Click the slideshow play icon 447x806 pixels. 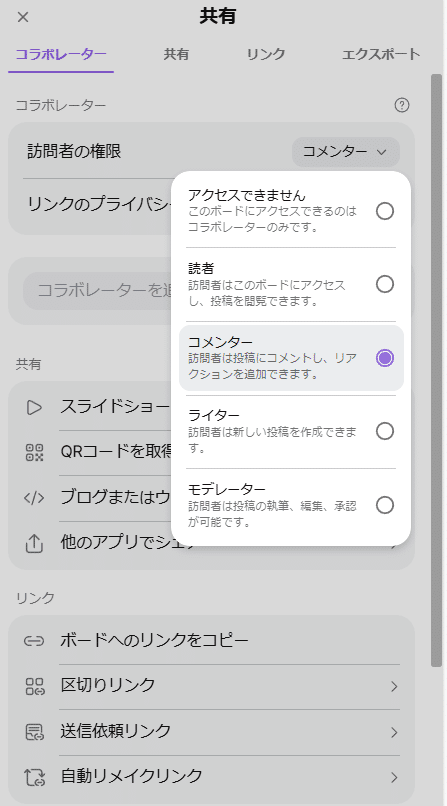34,408
